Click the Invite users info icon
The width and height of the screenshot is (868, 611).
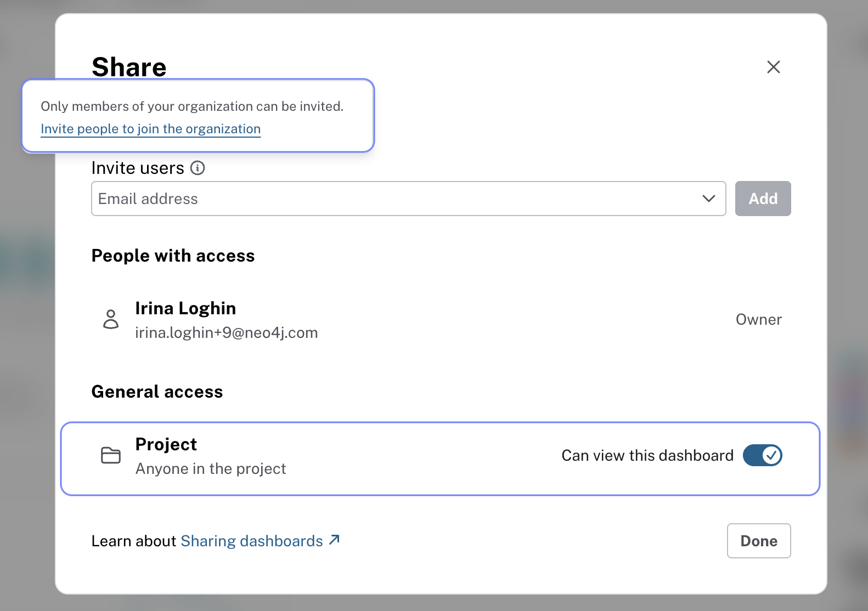(x=198, y=168)
